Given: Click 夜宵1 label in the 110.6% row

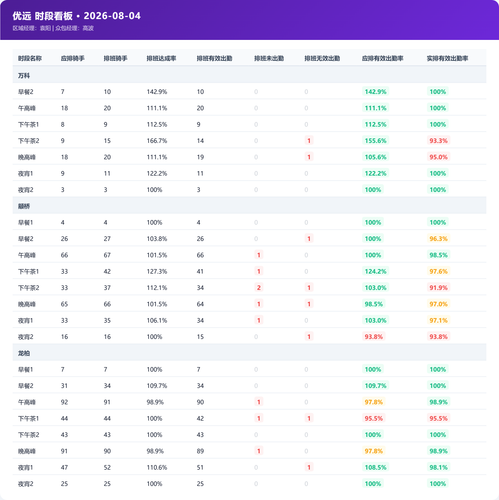Looking at the screenshot, I should pos(26,467).
